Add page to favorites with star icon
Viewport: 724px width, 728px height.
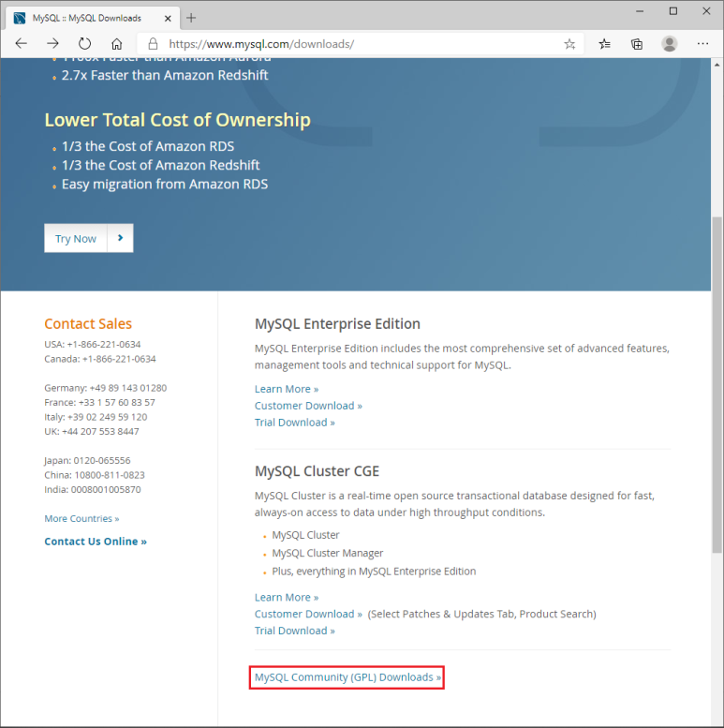(x=569, y=44)
